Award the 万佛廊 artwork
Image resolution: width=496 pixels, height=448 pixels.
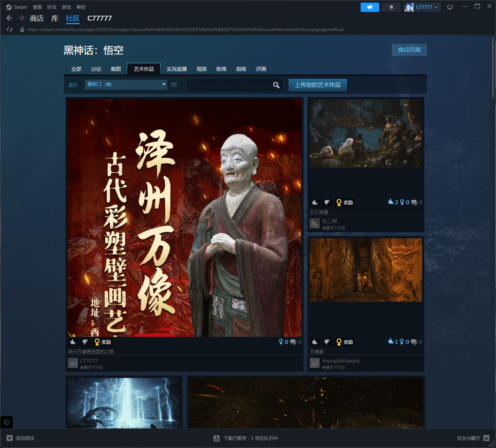tap(345, 342)
